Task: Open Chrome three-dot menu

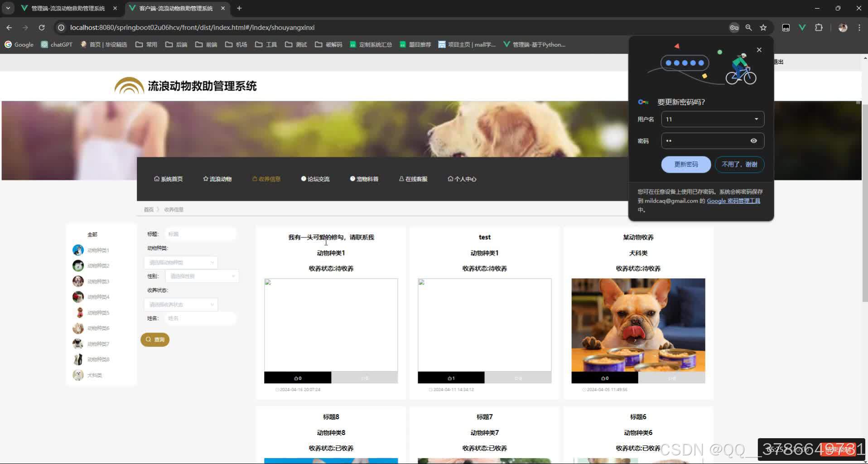Action: tap(859, 28)
